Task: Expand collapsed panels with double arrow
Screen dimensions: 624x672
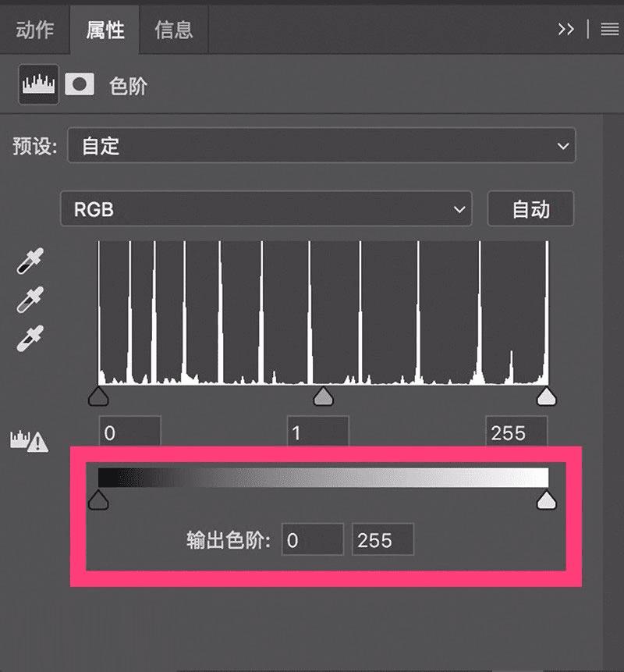Action: click(x=565, y=29)
